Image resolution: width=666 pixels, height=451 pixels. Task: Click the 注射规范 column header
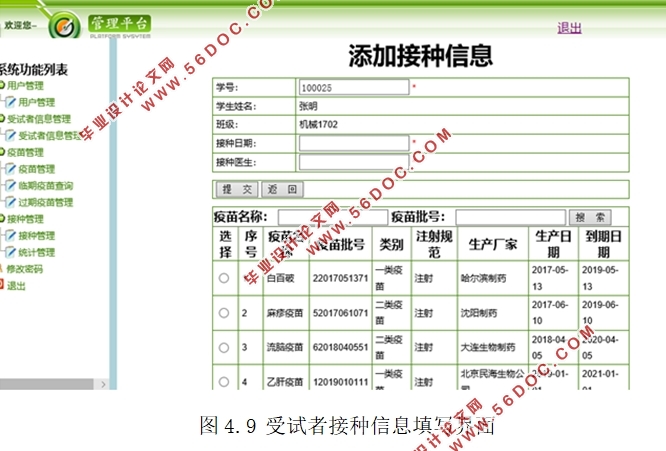point(434,244)
